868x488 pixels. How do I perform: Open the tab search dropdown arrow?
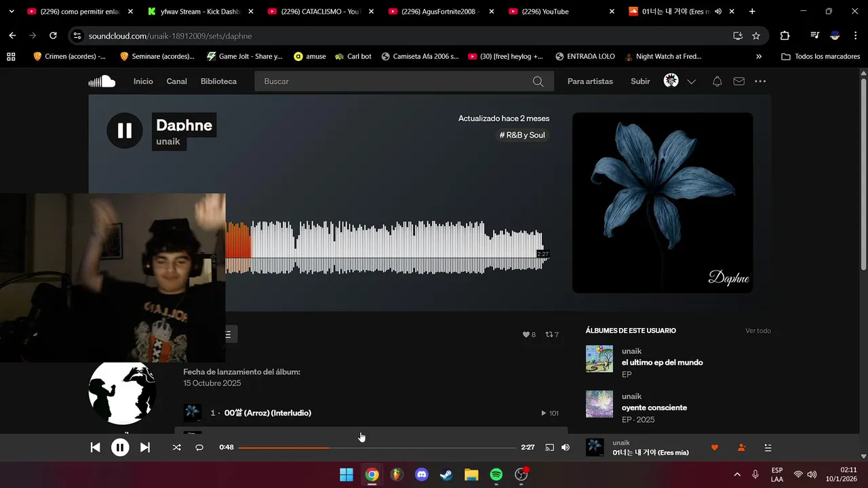point(12,12)
